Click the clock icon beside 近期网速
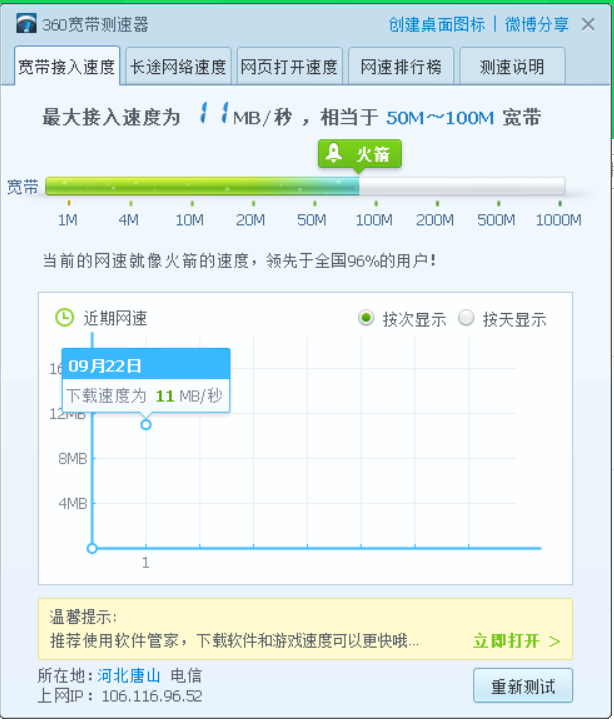The image size is (614, 722). [64, 318]
